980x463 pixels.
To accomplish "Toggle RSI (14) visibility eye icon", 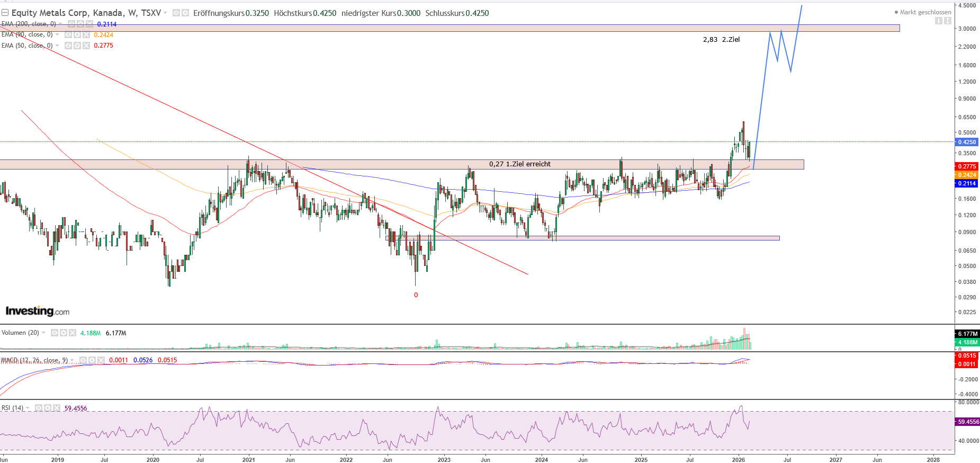I will [x=39, y=408].
